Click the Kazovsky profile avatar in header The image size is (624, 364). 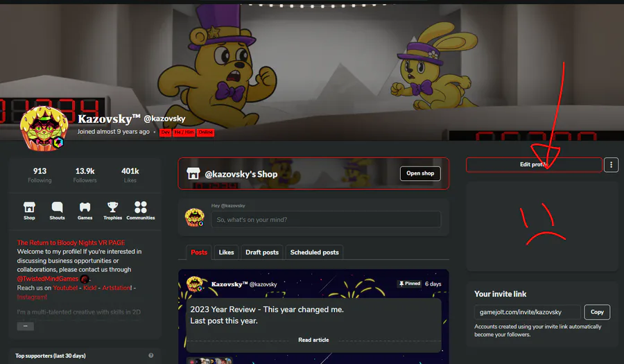(x=44, y=128)
